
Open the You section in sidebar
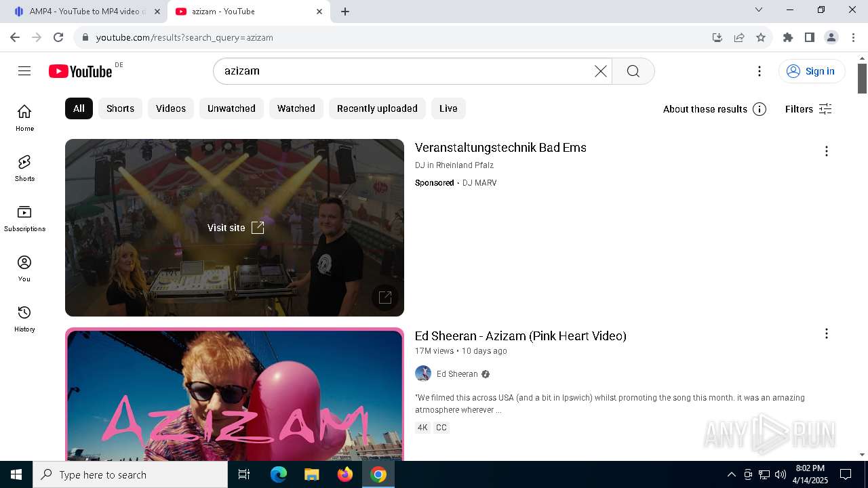[x=24, y=268]
